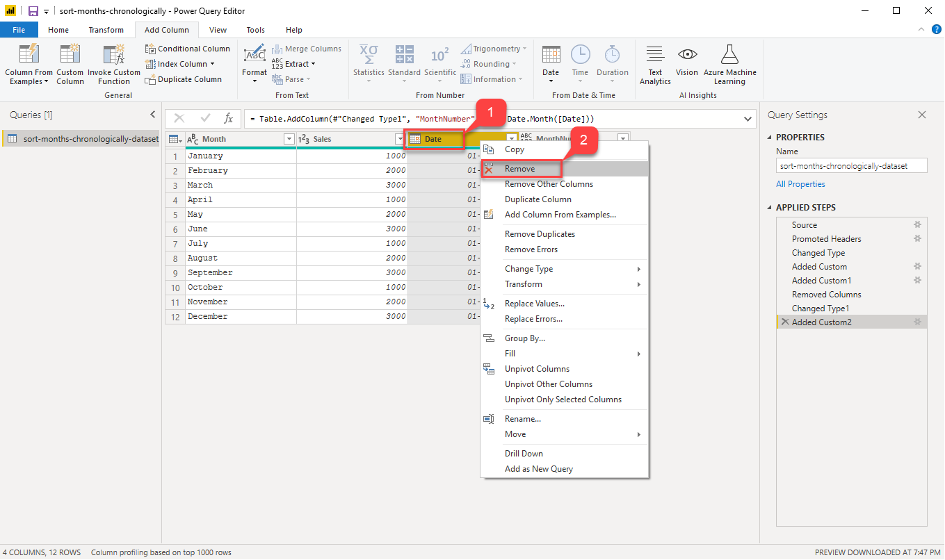Click the Conditional Column button
Image resolution: width=945 pixels, height=560 pixels.
tap(187, 49)
